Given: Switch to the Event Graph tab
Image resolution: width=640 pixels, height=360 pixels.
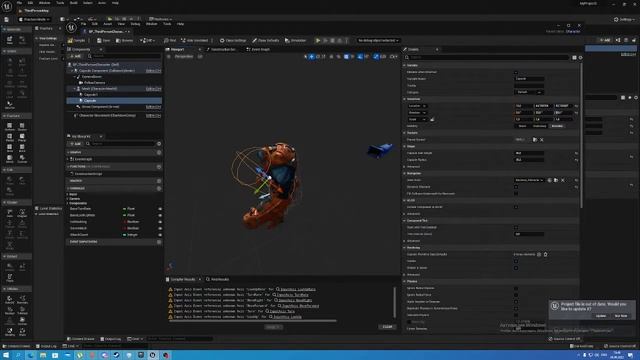Looking at the screenshot, I should (258, 49).
